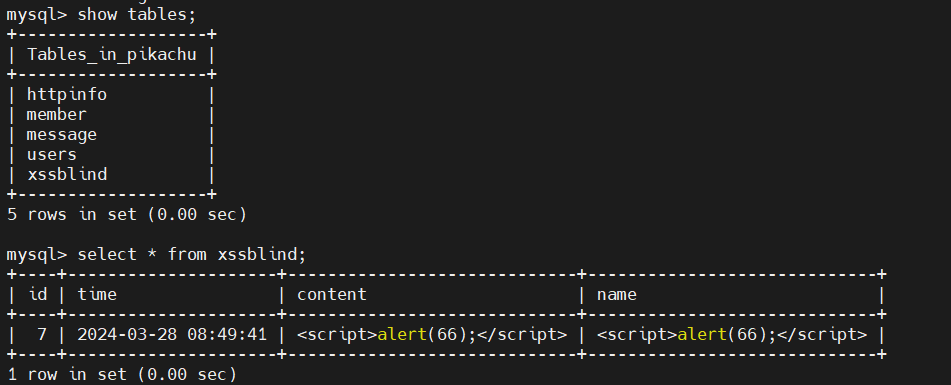Click the 'show tables;' command text

[x=136, y=14]
